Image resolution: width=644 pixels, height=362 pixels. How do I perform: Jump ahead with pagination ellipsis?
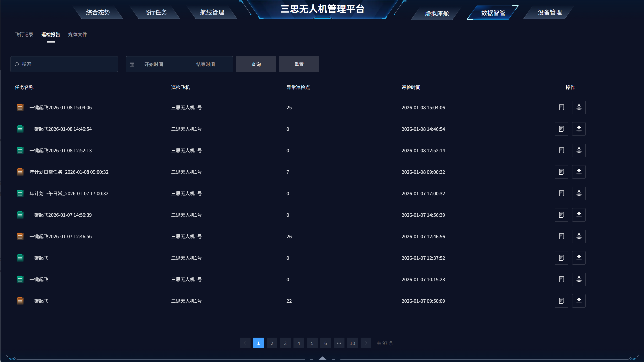click(339, 343)
